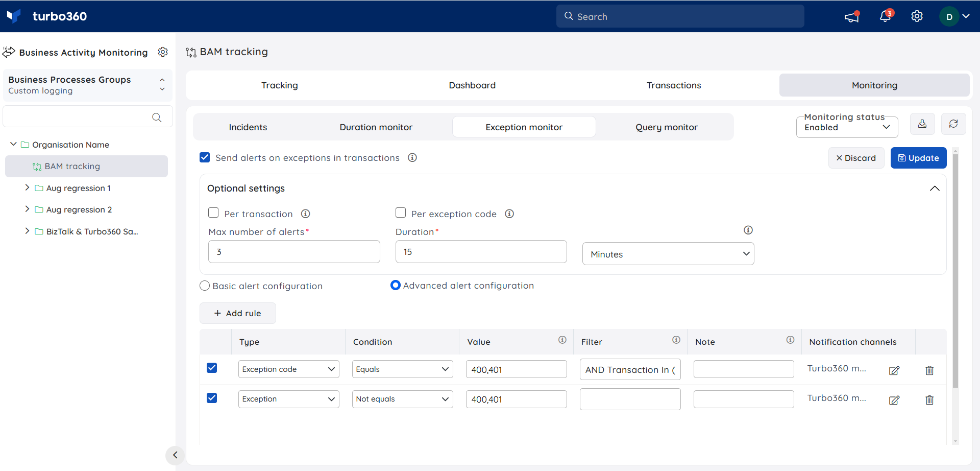Open the notifications bell icon
Image resolution: width=980 pixels, height=471 pixels.
click(886, 16)
